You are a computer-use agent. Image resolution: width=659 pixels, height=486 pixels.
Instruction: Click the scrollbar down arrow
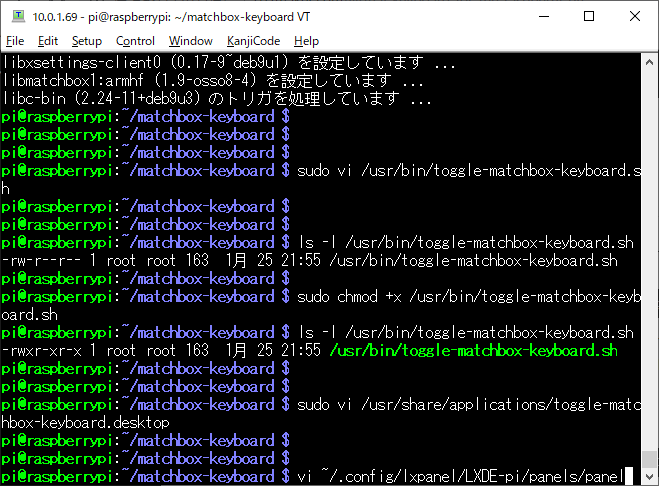[649, 477]
